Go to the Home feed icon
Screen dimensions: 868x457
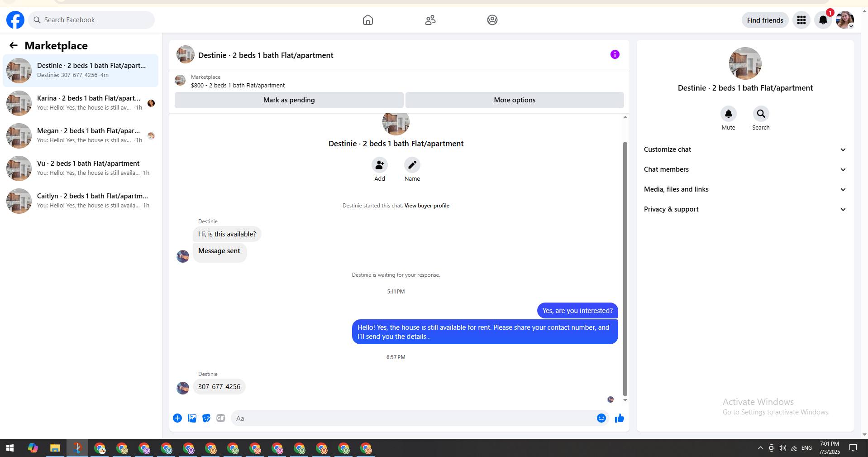(368, 20)
